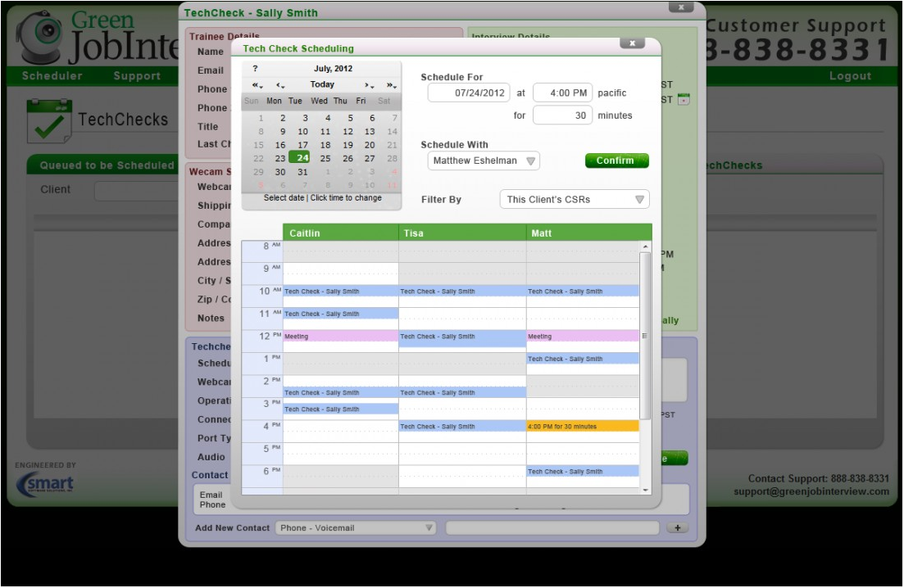Open Caitlin's 12 PM Meeting block
The width and height of the screenshot is (904, 588).
click(340, 337)
